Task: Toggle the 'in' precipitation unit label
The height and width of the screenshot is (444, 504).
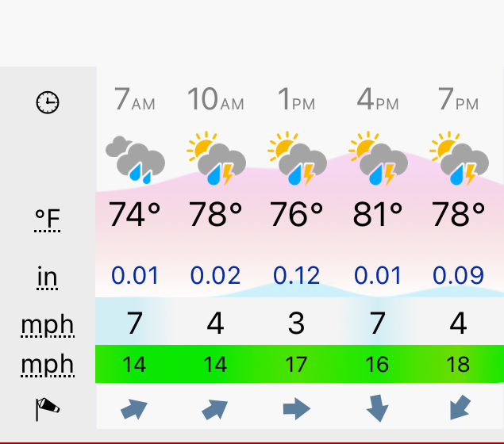Action: (x=48, y=277)
